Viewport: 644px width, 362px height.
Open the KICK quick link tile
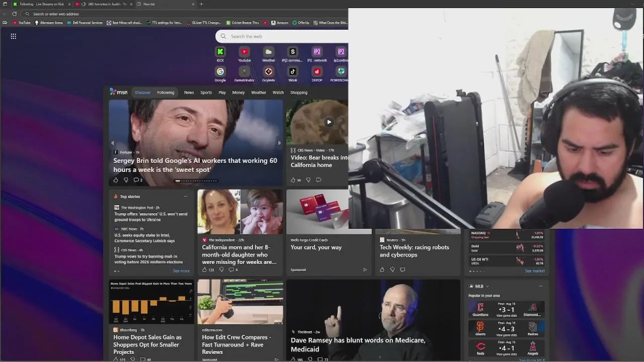pos(220,54)
